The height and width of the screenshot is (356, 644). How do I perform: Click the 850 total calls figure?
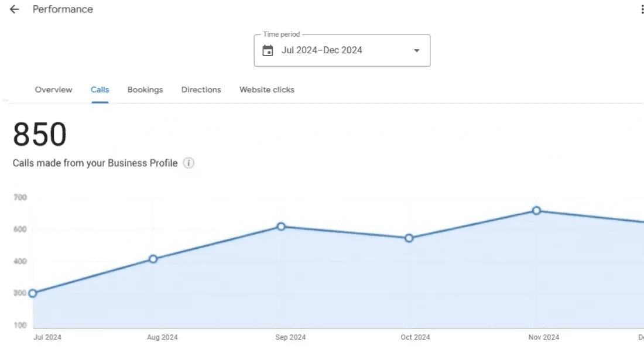[x=40, y=134]
